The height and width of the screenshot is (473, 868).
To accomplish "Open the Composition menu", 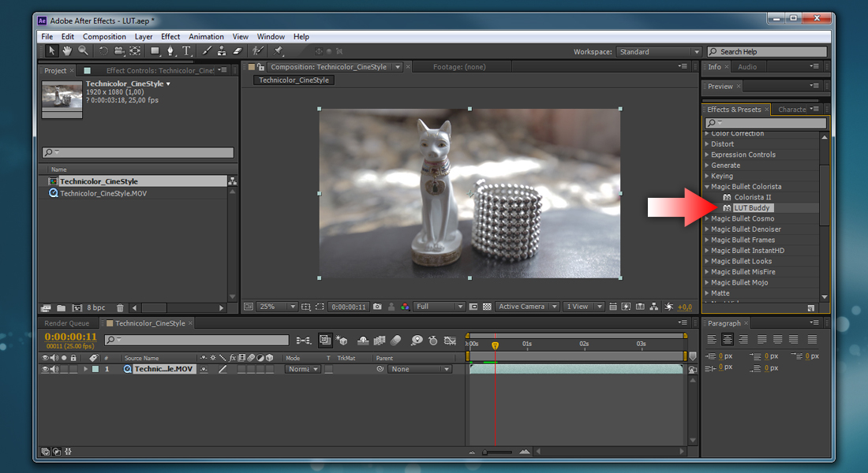I will (104, 36).
